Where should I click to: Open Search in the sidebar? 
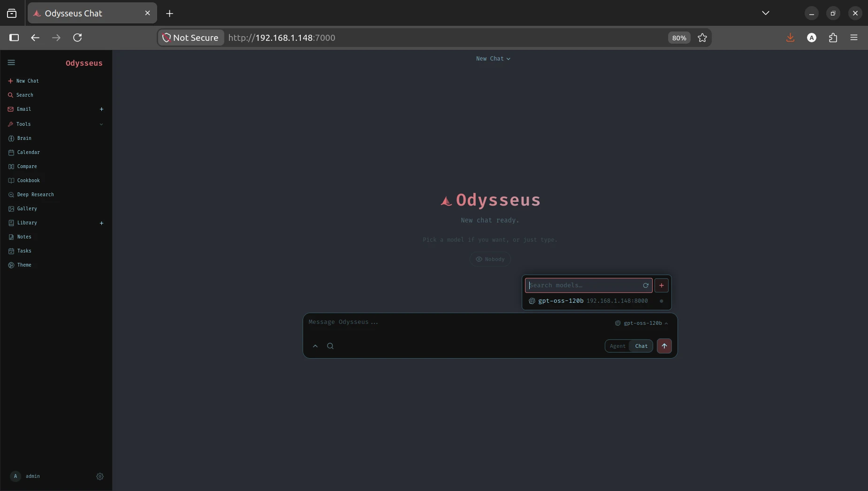point(21,95)
